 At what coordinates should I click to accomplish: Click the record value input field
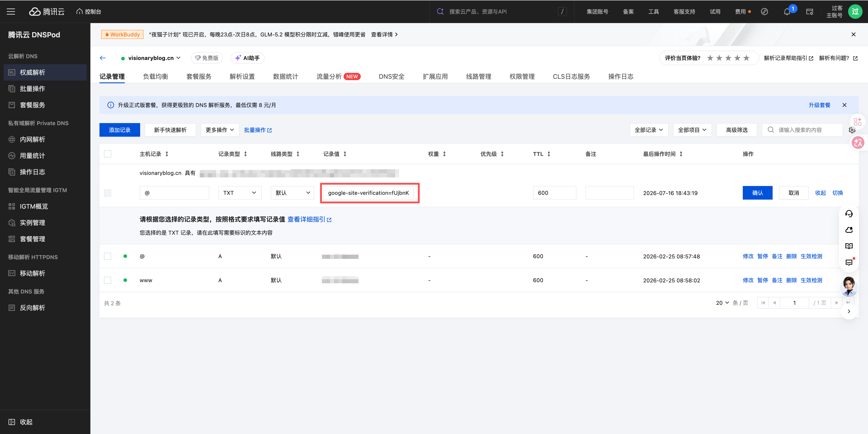click(x=368, y=193)
